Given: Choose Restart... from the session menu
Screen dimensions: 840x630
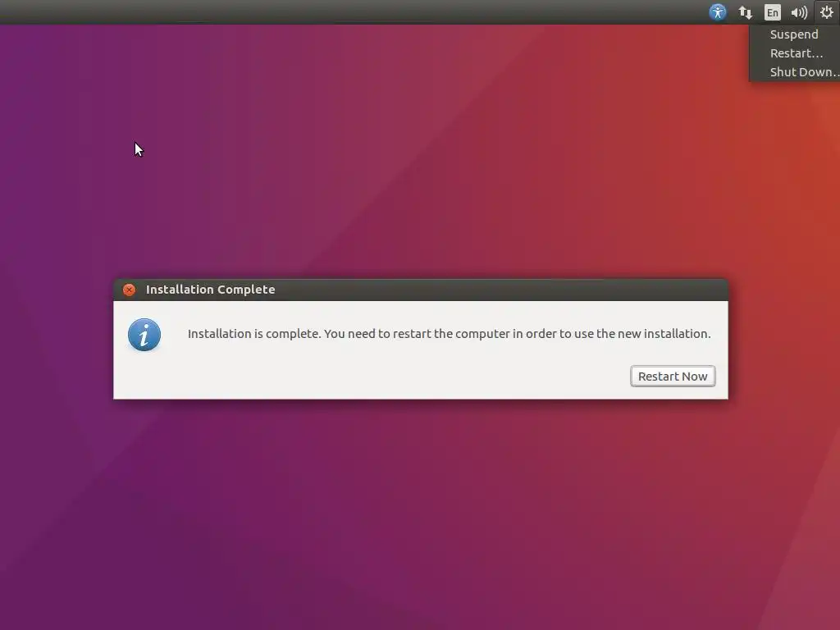Looking at the screenshot, I should tap(796, 53).
